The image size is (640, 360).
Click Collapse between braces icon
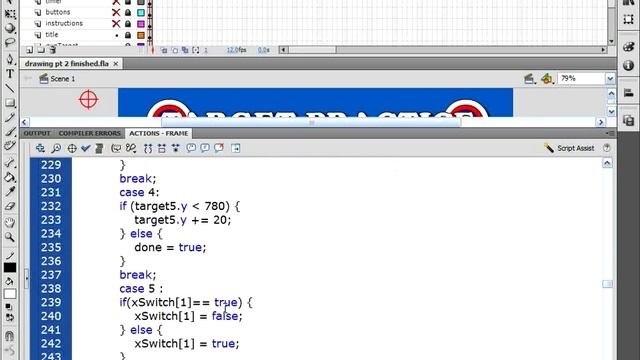[x=148, y=148]
